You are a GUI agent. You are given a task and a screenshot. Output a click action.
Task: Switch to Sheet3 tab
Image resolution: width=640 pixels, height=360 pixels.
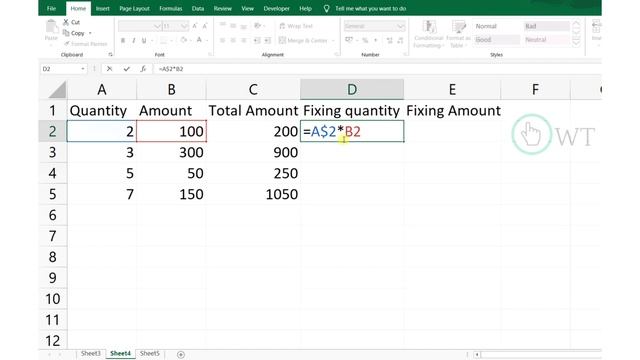(90, 353)
